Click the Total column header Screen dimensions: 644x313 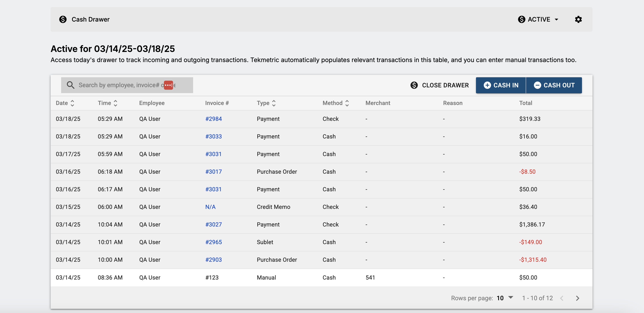[x=525, y=103]
